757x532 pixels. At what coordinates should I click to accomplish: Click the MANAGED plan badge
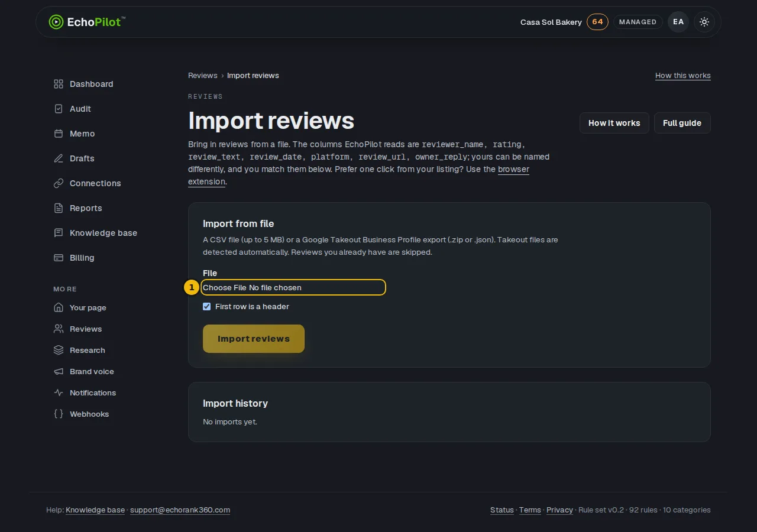(x=638, y=22)
